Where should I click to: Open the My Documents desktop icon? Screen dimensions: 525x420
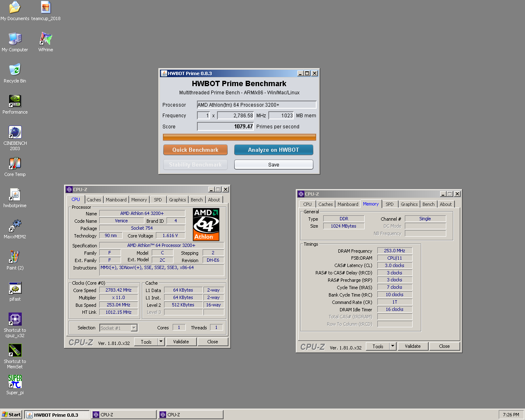[15, 11]
